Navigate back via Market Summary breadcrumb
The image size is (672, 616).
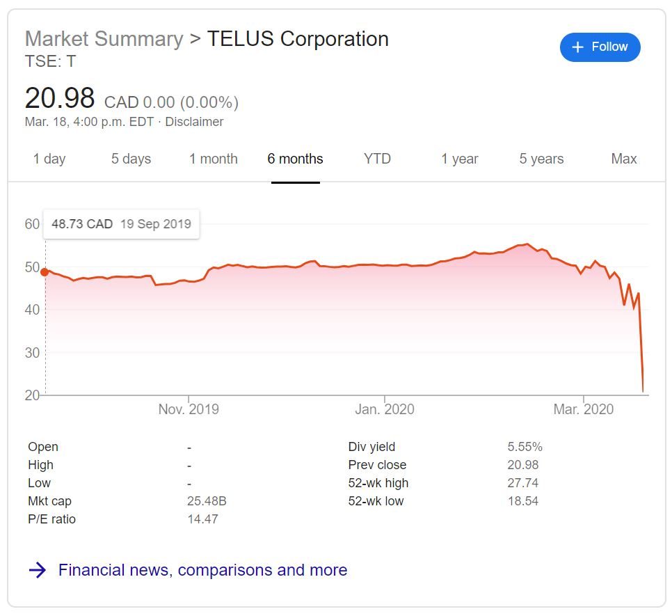(102, 39)
